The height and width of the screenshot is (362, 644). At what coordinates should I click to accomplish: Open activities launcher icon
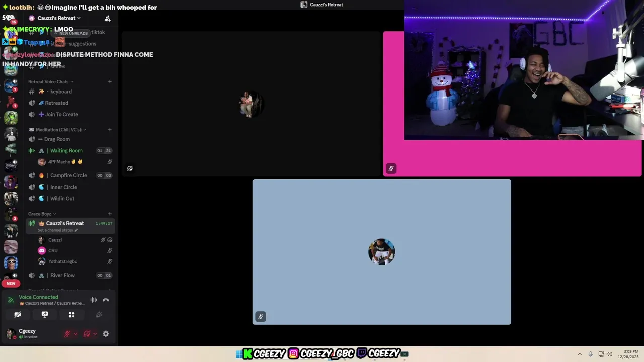pos(71,315)
